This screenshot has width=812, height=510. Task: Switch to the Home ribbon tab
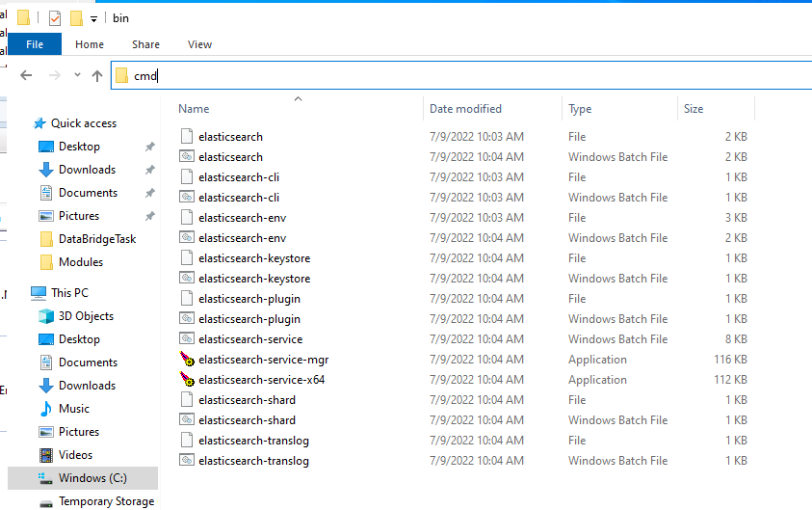[89, 44]
